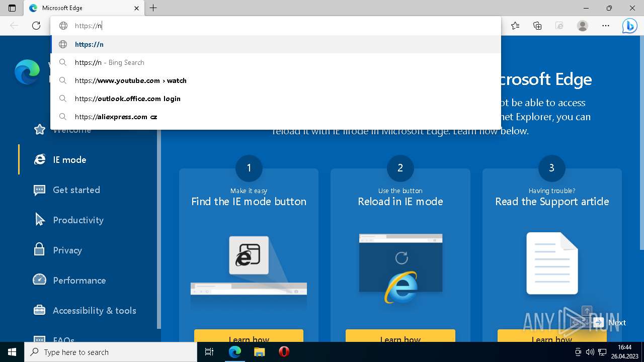Select the https://n URL suggestion
Screen dimensions: 644x362
coord(276,44)
